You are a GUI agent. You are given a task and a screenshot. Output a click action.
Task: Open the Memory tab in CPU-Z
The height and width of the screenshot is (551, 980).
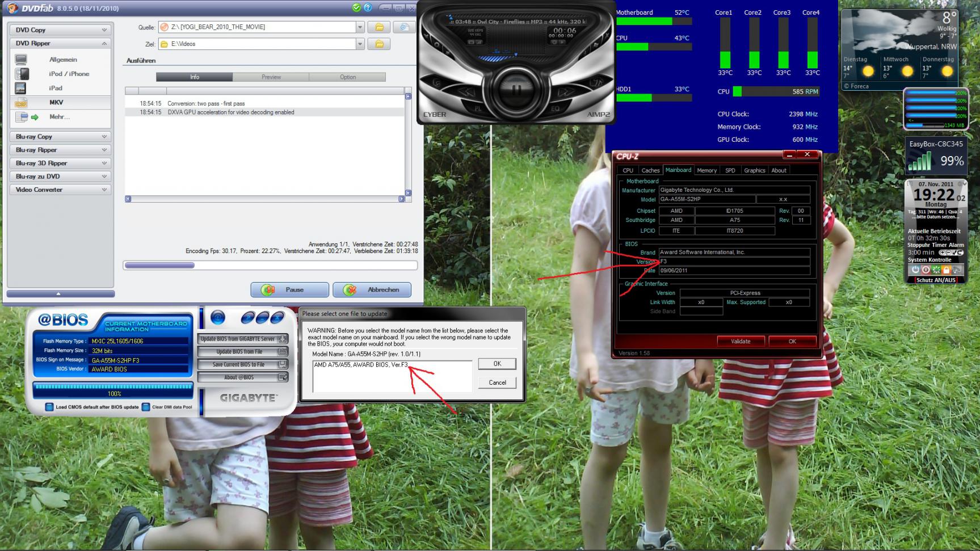point(706,170)
